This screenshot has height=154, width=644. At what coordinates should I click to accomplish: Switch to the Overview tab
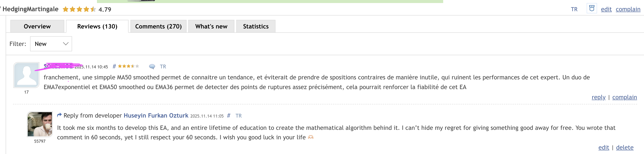[37, 26]
